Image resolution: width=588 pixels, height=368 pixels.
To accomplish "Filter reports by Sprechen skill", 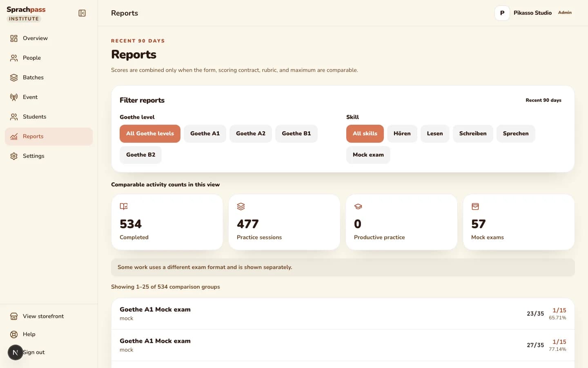I will tap(516, 134).
